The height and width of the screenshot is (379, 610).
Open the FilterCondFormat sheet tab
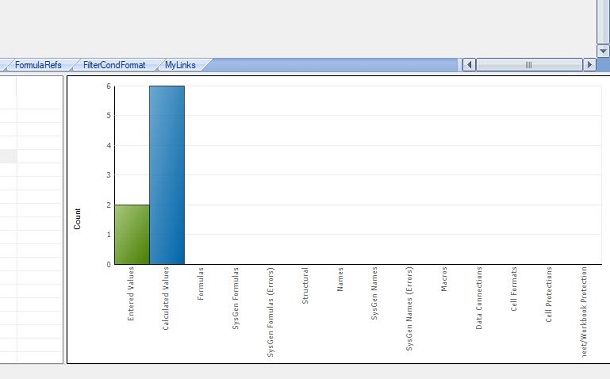(114, 65)
